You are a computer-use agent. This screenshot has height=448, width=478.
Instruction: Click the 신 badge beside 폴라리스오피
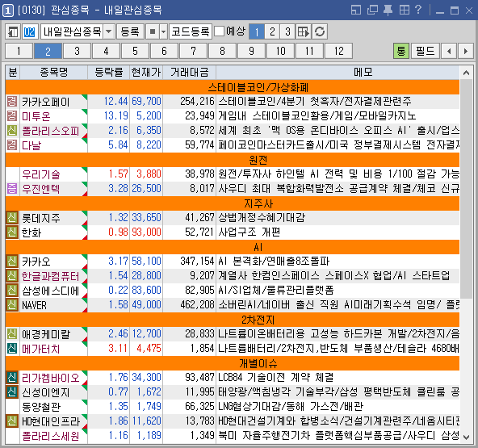[12, 131]
